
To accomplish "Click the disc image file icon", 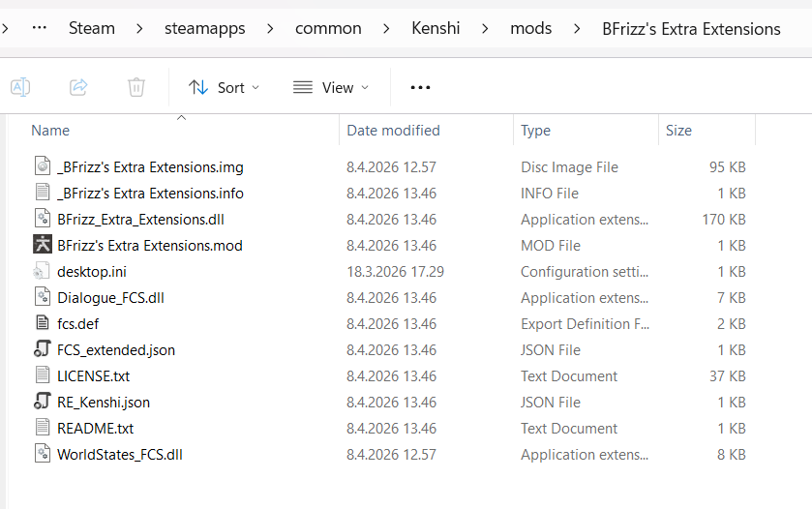I will tap(42, 167).
